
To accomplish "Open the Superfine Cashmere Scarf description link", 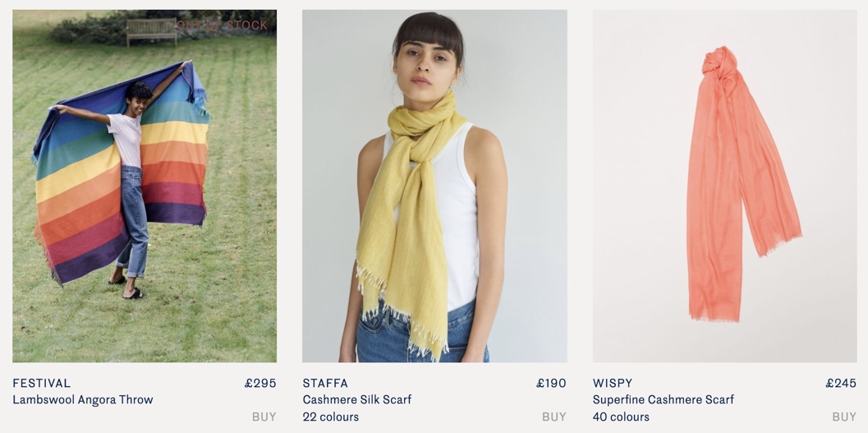I will click(664, 400).
